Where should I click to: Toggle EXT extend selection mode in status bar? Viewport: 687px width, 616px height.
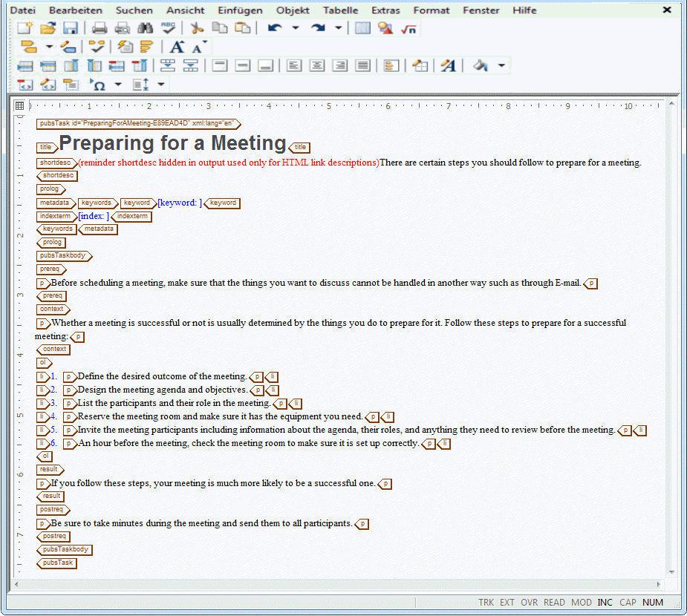coord(507,603)
